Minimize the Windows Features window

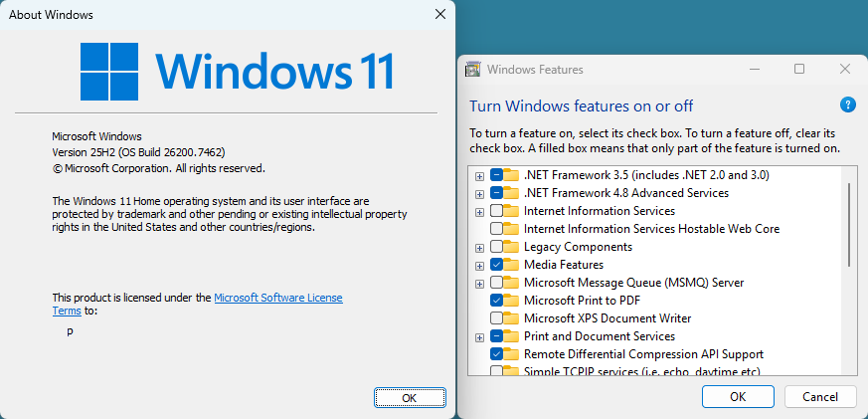click(755, 69)
